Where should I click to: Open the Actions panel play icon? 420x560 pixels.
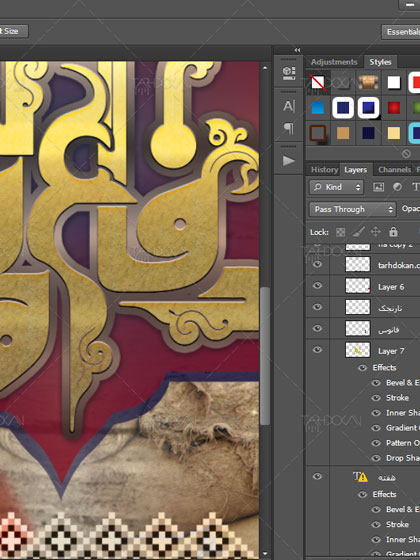[289, 161]
